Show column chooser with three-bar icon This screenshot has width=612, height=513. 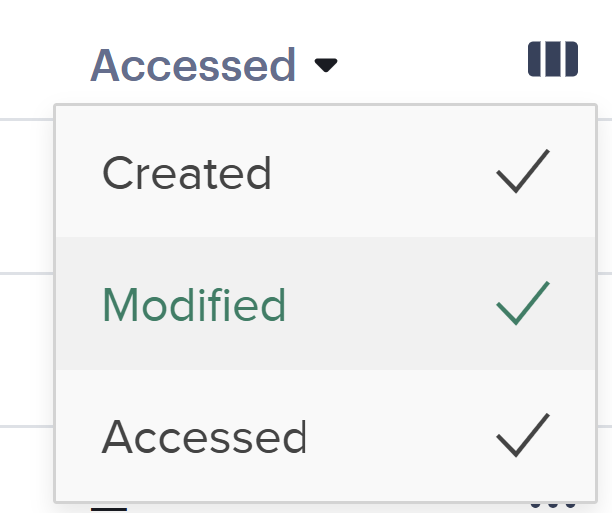552,59
